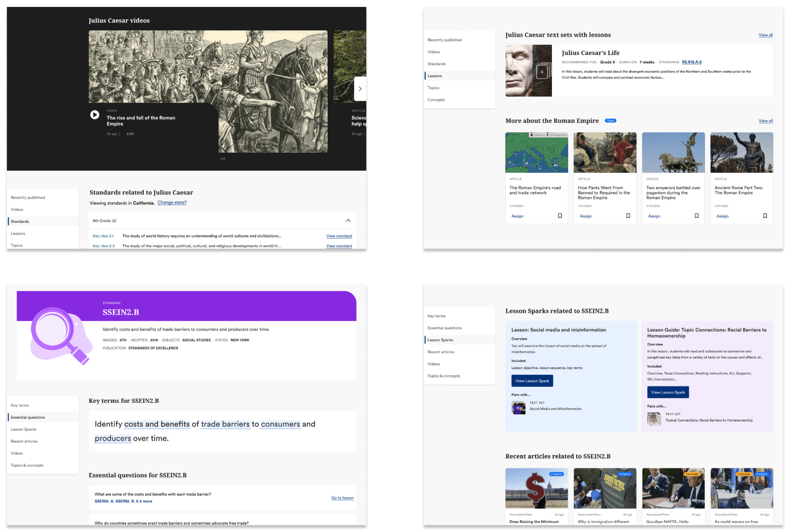Click the Assign icon for Ancient Rome Part Two
790x532 pixels.
coord(722,216)
